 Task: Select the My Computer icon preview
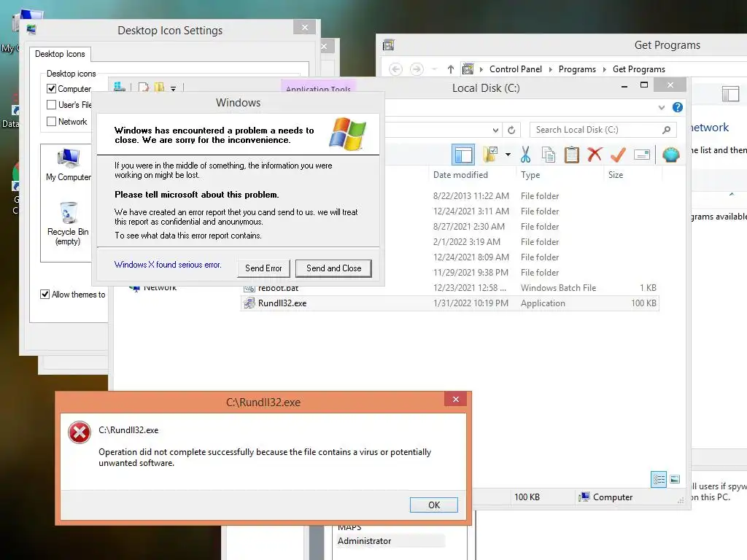(x=68, y=166)
